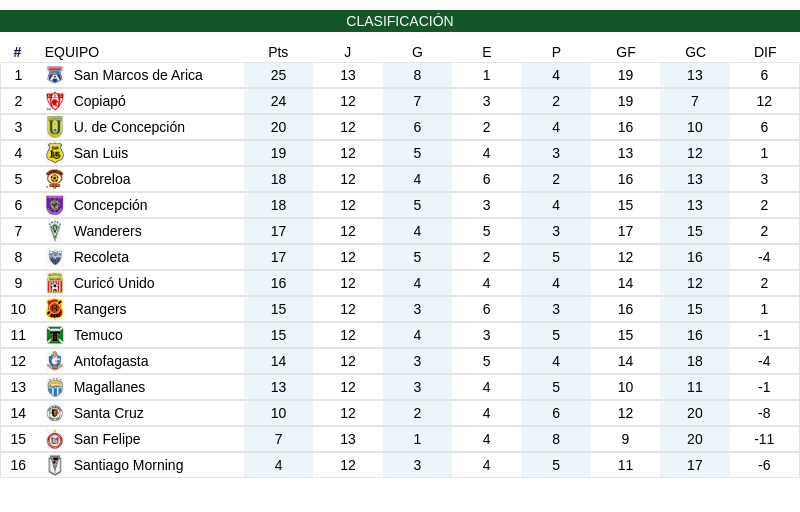This screenshot has width=800, height=512.
Task: Open the Antofagasta team link
Action: pyautogui.click(x=111, y=361)
